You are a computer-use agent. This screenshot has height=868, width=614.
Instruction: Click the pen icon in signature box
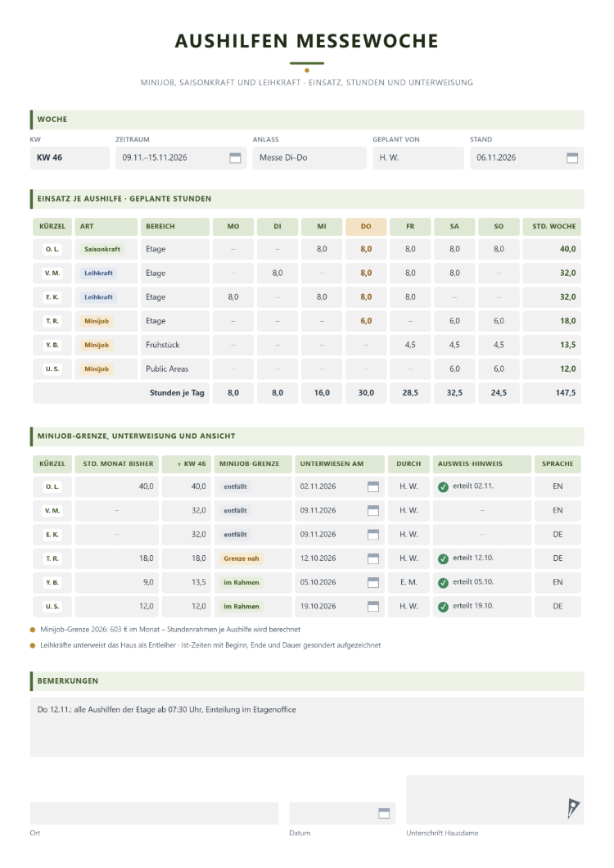tap(573, 808)
